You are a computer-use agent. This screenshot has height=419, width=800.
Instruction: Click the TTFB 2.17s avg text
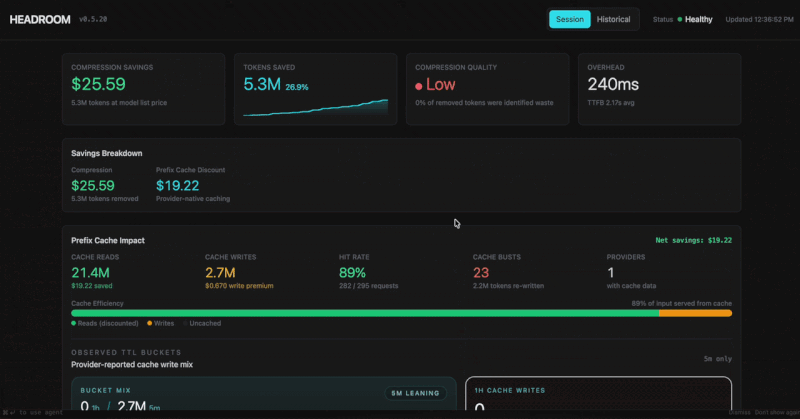tap(610, 103)
